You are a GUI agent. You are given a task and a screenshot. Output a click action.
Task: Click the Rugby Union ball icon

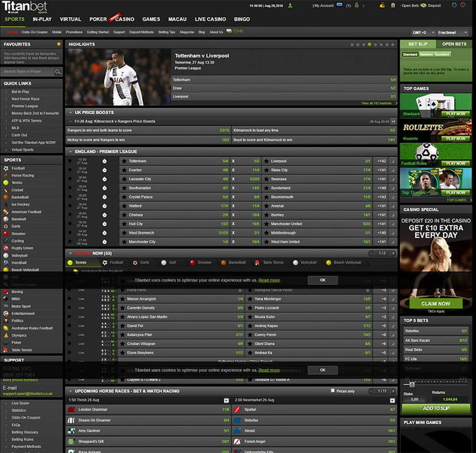6,248
